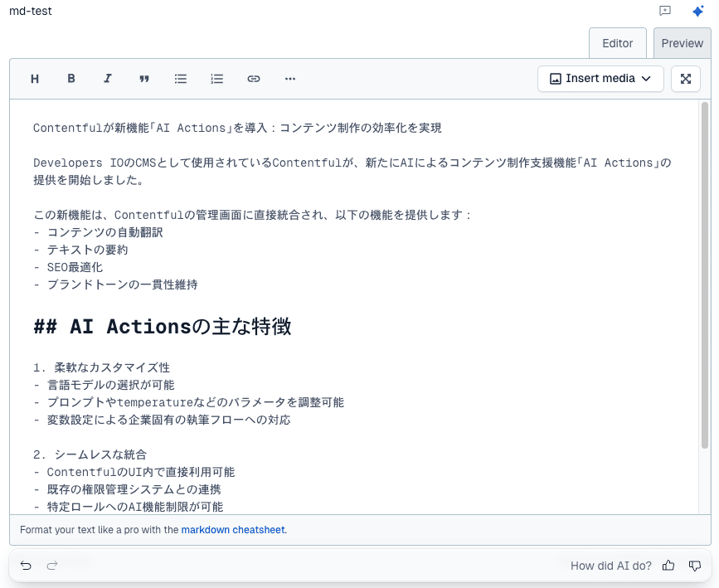Viewport: 719px width, 588px height.
Task: Toggle bold formatting
Action: 71,79
